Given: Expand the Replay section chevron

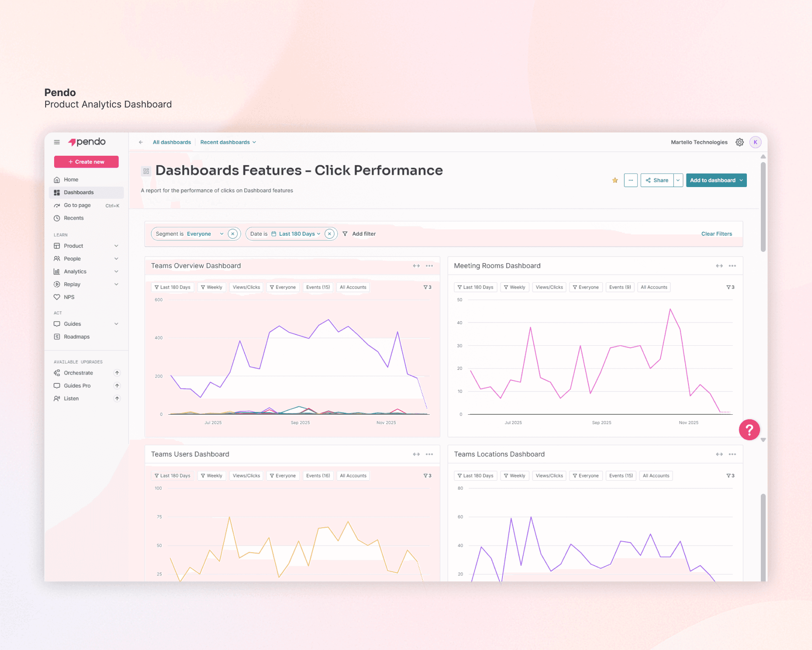Looking at the screenshot, I should tap(116, 284).
